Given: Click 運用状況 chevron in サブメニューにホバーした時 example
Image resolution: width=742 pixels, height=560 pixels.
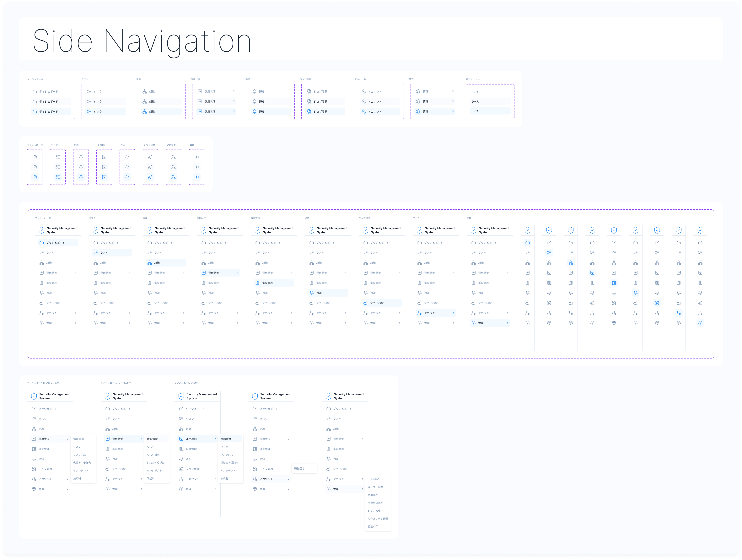Looking at the screenshot, I should (142, 439).
